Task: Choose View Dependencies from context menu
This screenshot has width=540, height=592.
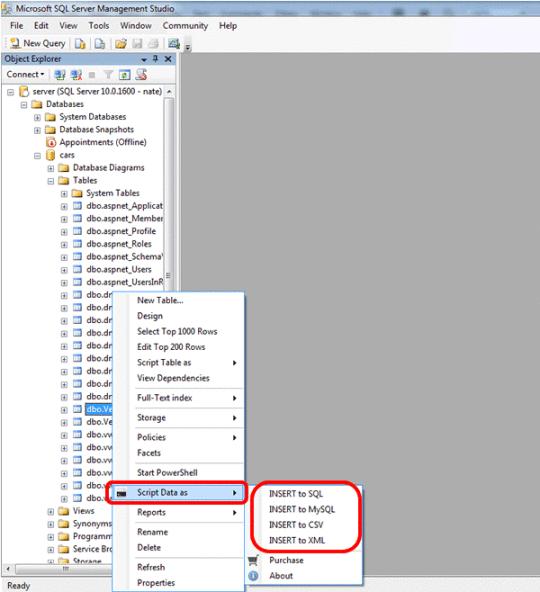Action: 173,378
